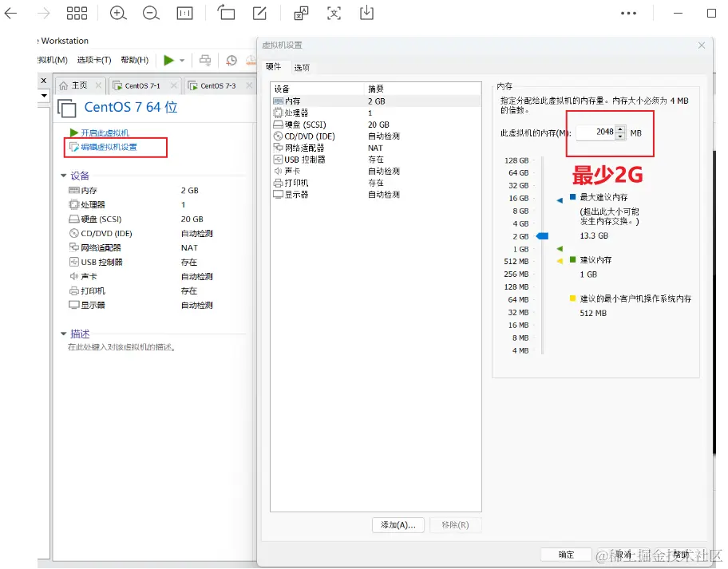Screen dimensions: 728x569
Task: Open the 帮助(H) menu
Action: (135, 60)
